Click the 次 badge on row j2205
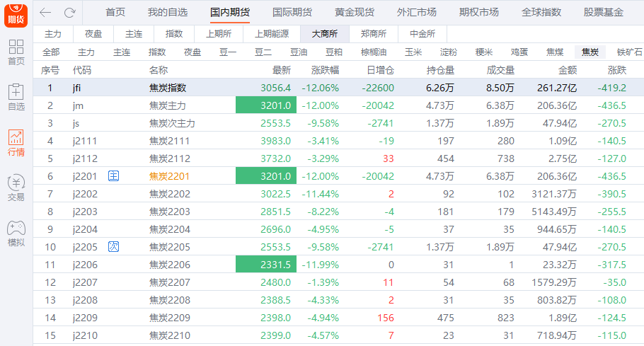644x346 pixels. (x=113, y=247)
